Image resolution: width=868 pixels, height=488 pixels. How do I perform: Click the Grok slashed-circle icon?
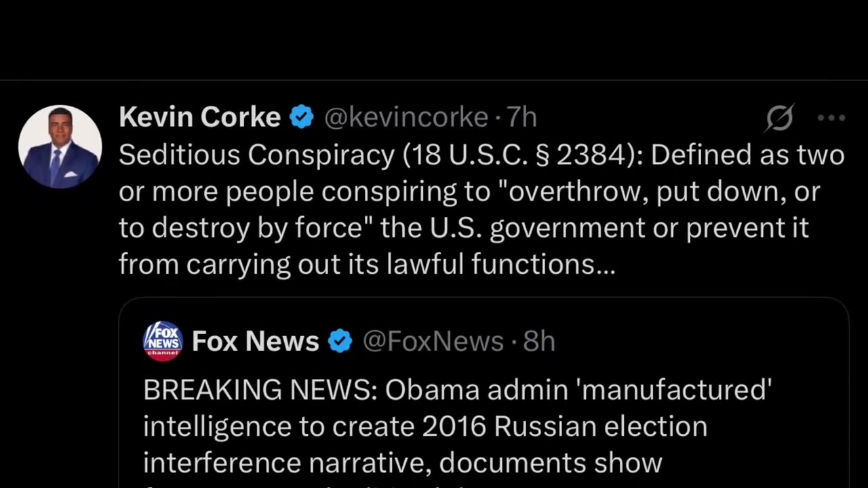pos(779,119)
